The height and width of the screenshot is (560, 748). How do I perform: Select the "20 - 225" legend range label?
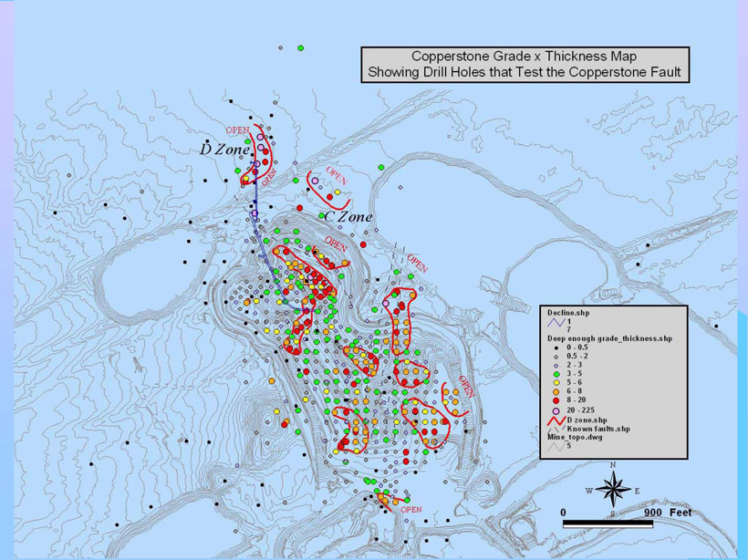pyautogui.click(x=580, y=410)
